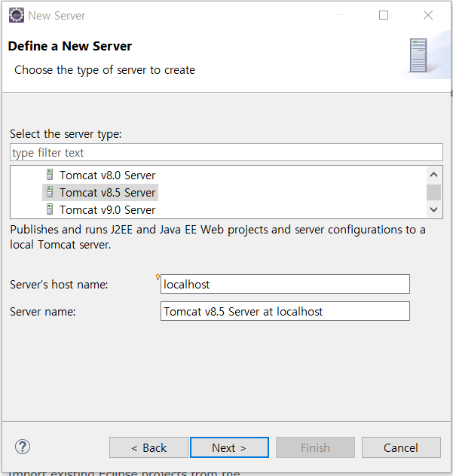Viewport: 453px width, 476px height.
Task: Click the Next > button
Action: (229, 447)
